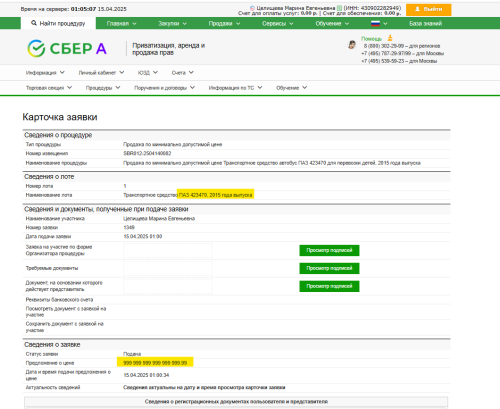Click the Sber A logo
This screenshot has height=409, width=500.
[x=67, y=49]
